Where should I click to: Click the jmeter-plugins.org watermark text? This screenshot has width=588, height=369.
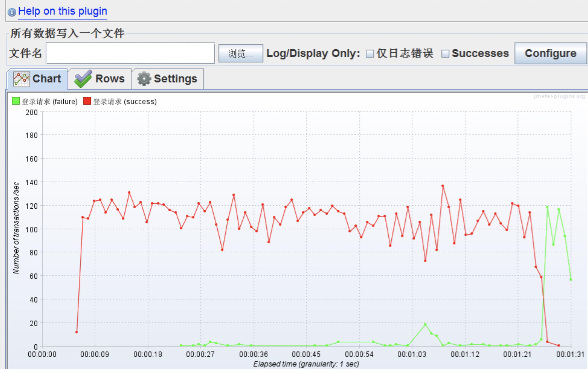click(x=559, y=96)
